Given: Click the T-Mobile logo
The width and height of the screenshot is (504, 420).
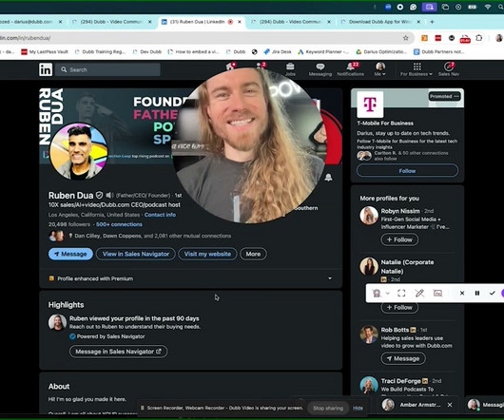Looking at the screenshot, I should tap(370, 105).
